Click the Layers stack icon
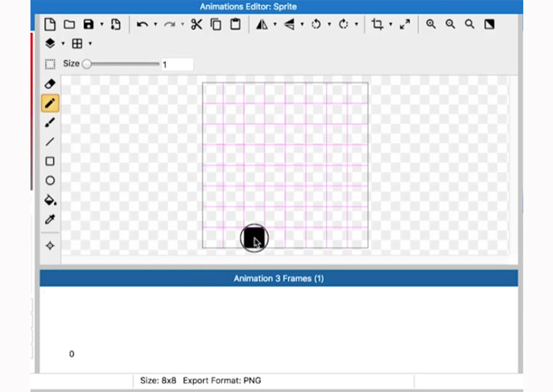 tap(50, 43)
